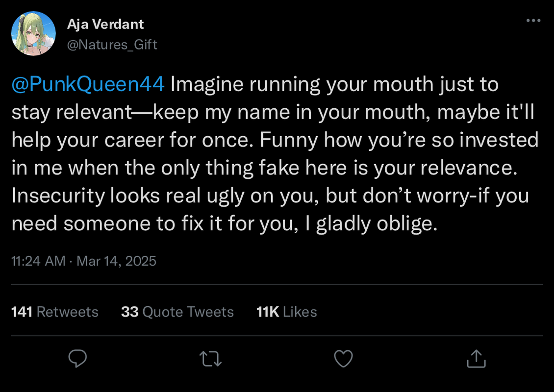Click the 11K figure in the stats row
The width and height of the screenshot is (554, 392).
click(268, 312)
